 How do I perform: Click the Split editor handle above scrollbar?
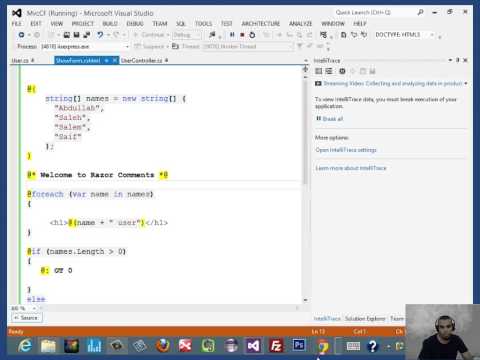pos(305,69)
